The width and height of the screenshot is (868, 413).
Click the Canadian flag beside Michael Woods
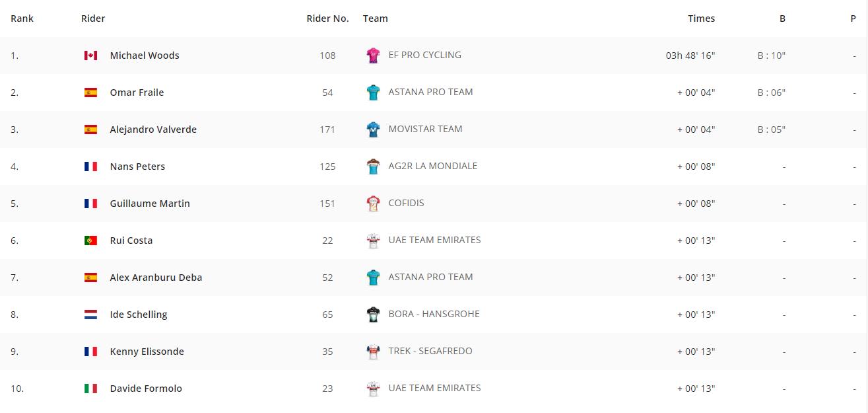pos(90,56)
